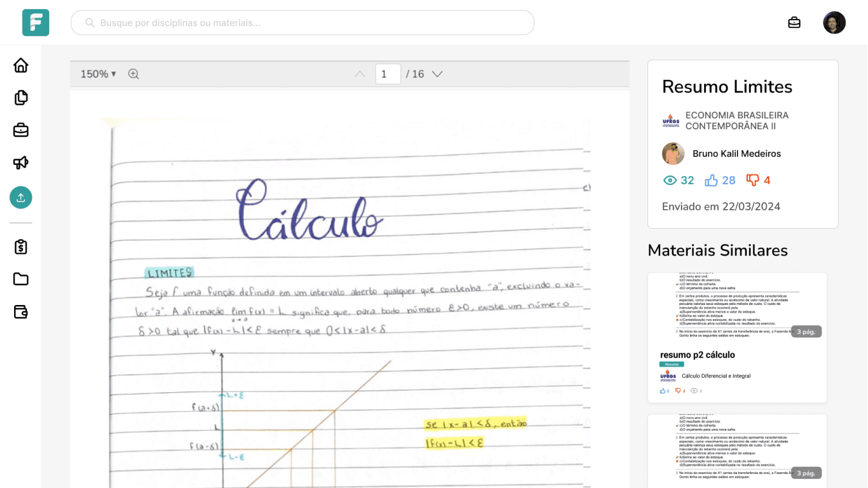This screenshot has width=868, height=488.
Task: Dislike the material with thumbs down 4
Action: click(x=758, y=180)
